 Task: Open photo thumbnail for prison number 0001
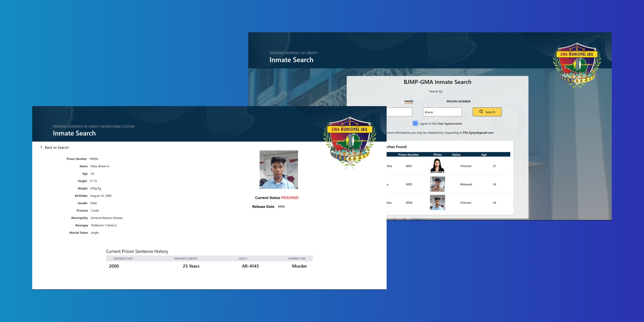tap(437, 166)
